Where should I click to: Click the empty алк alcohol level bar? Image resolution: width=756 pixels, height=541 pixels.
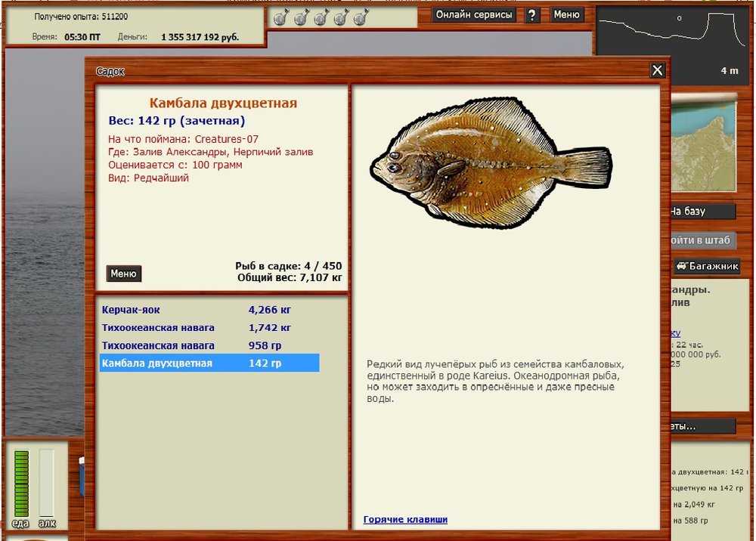pyautogui.click(x=47, y=484)
